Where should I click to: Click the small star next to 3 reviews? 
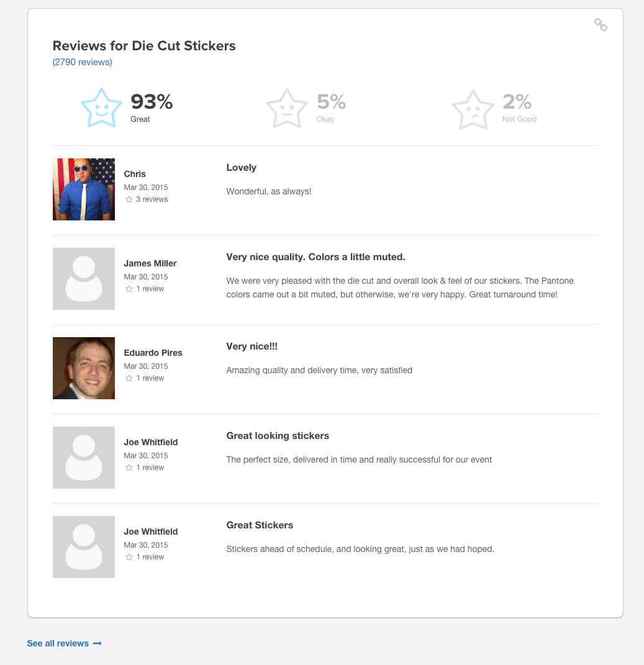(x=129, y=199)
